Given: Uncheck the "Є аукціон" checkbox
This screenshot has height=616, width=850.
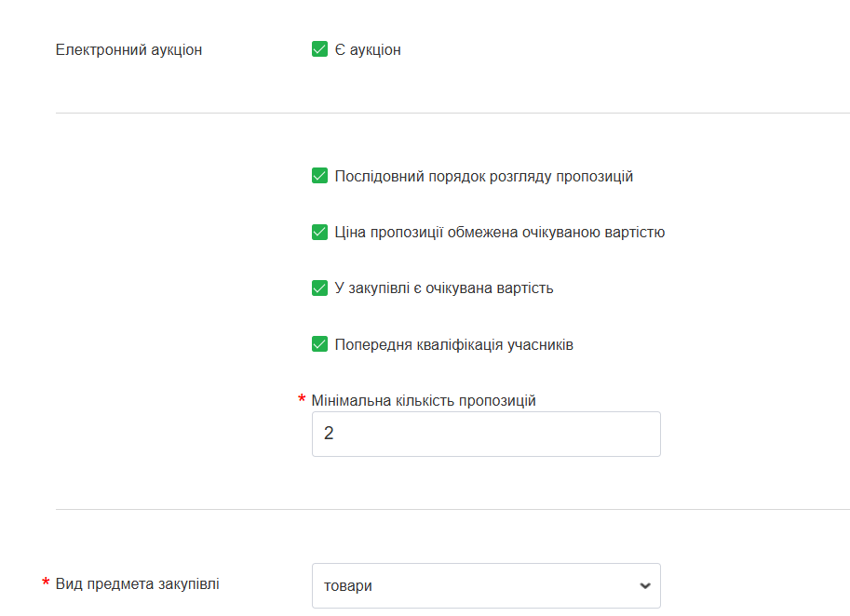Looking at the screenshot, I should [x=319, y=49].
